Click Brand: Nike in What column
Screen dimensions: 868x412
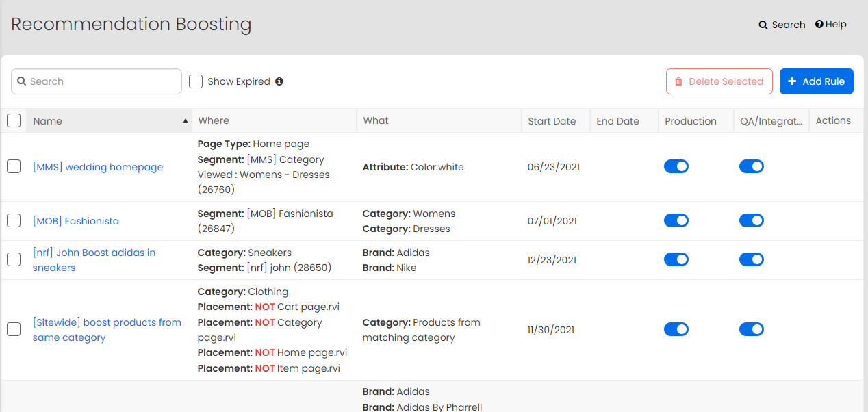(x=390, y=268)
